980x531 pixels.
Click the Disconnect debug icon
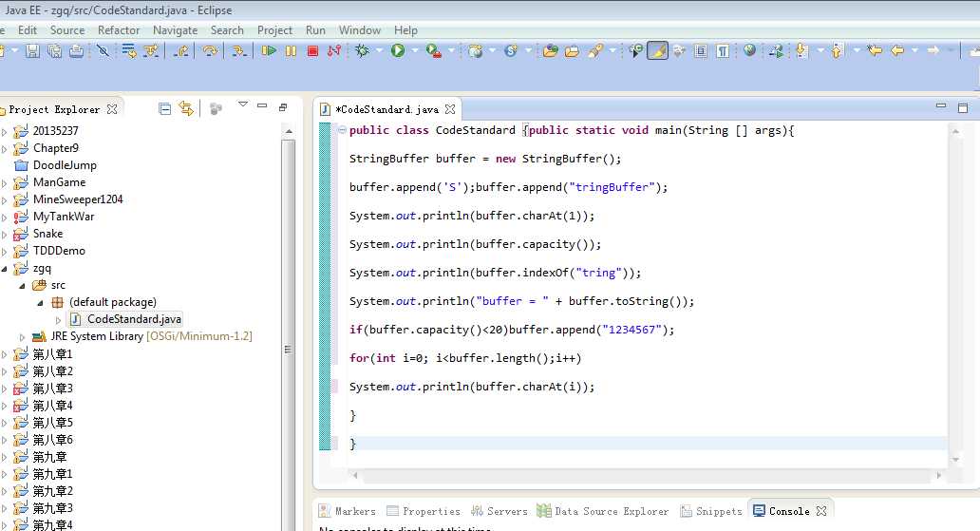click(334, 51)
